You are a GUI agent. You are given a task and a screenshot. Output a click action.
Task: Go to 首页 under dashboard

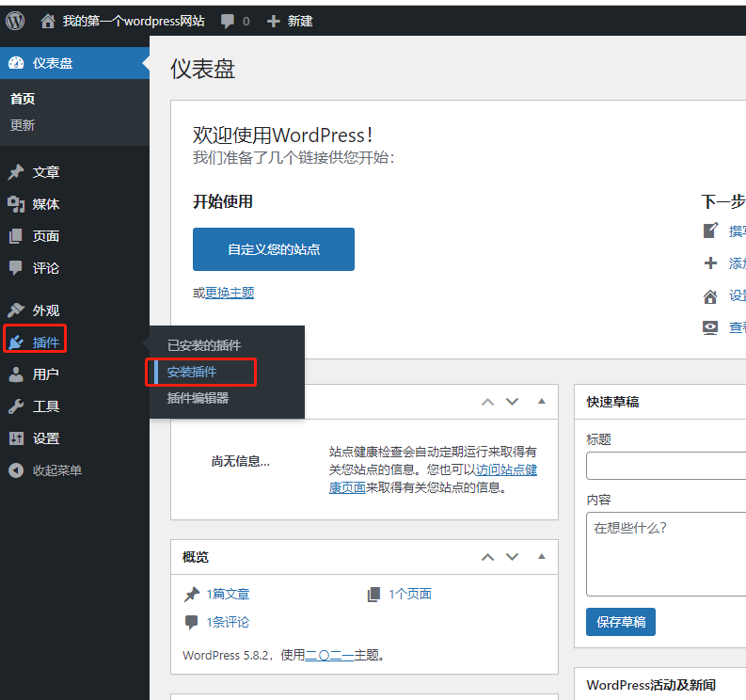point(23,99)
